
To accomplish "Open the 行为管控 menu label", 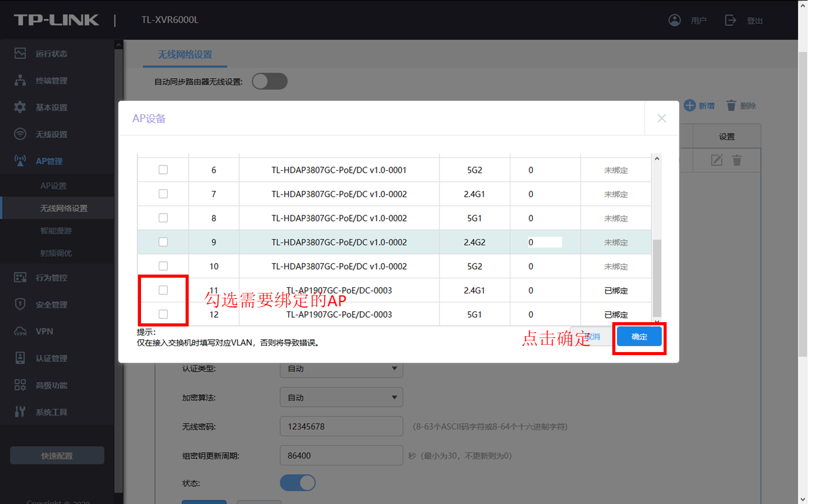I will pyautogui.click(x=51, y=278).
